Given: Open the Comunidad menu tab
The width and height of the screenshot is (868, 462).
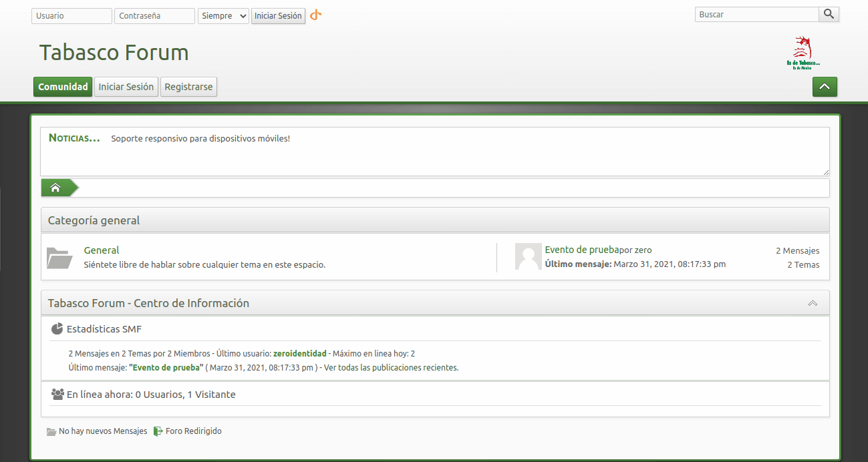Looking at the screenshot, I should point(63,87).
